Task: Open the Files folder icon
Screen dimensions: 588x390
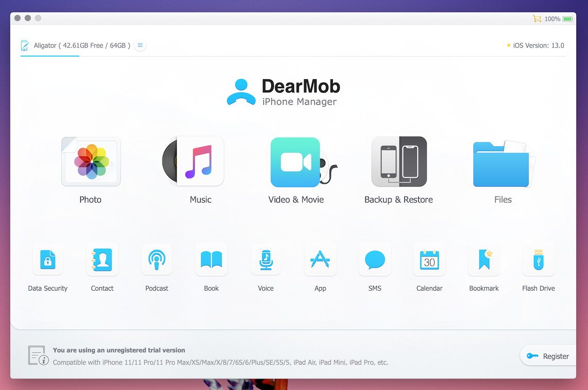Action: 504,164
